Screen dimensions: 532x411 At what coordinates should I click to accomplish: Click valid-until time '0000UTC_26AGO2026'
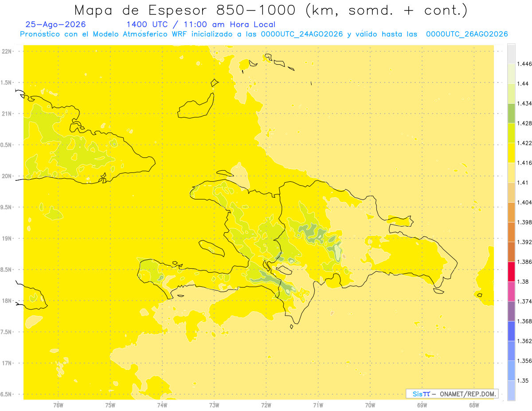pos(466,34)
